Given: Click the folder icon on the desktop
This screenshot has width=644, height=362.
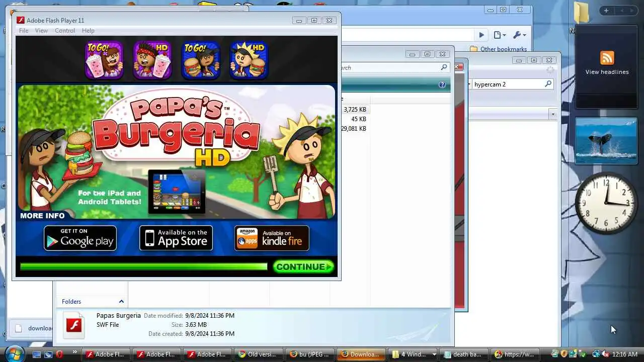Looking at the screenshot, I should tap(581, 13).
